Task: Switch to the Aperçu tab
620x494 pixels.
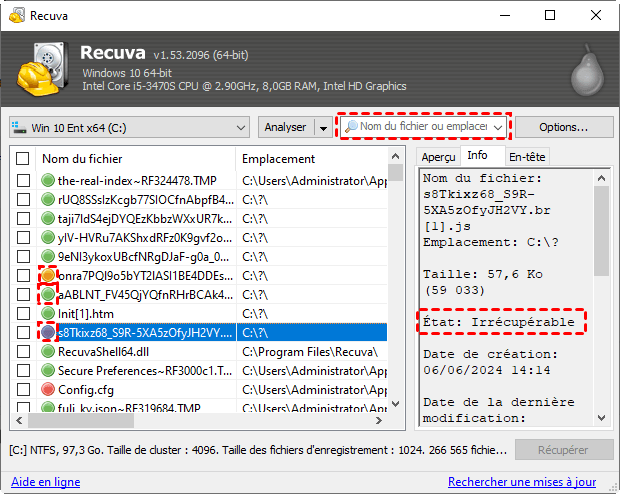Action: (438, 157)
